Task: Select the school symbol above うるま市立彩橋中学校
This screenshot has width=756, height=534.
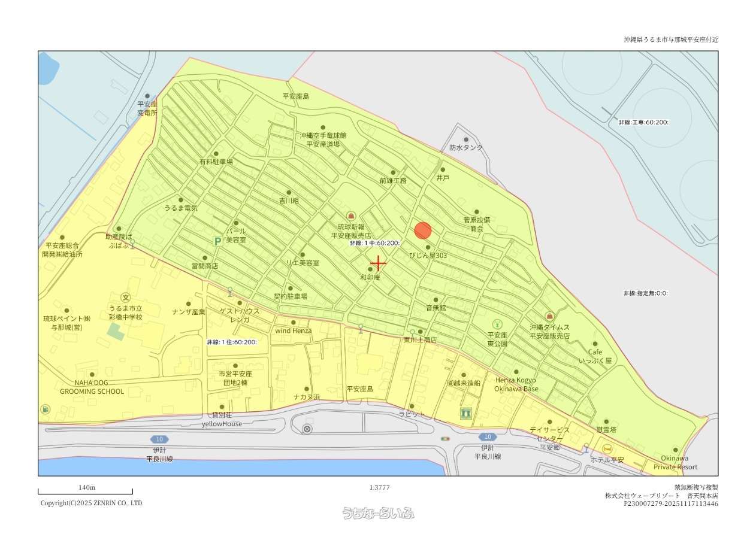Action: pos(126,297)
